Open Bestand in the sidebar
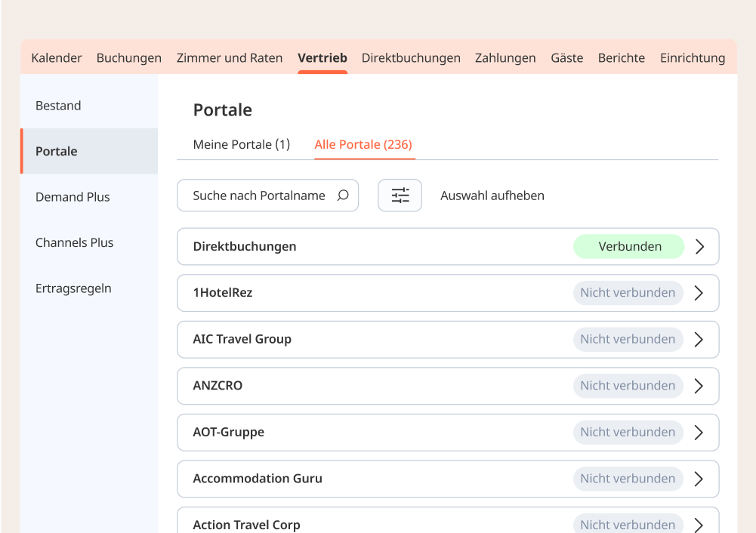The height and width of the screenshot is (533, 756). click(x=58, y=106)
